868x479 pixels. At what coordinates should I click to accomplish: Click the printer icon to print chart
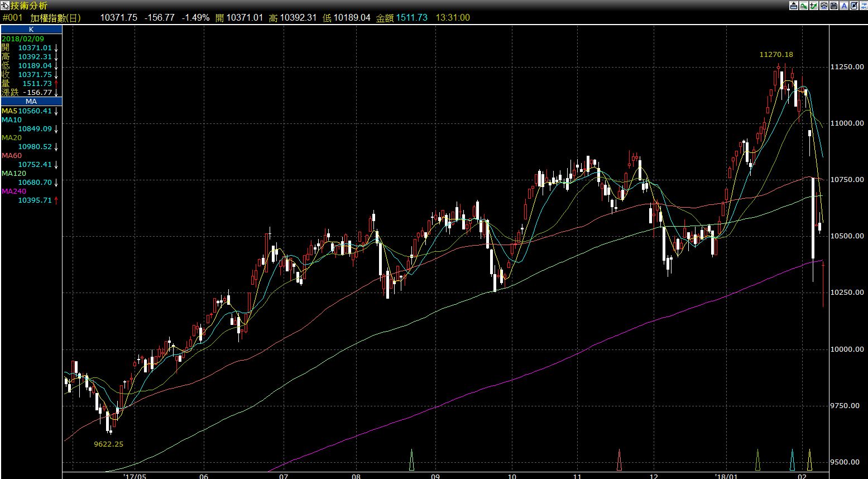coord(824,6)
